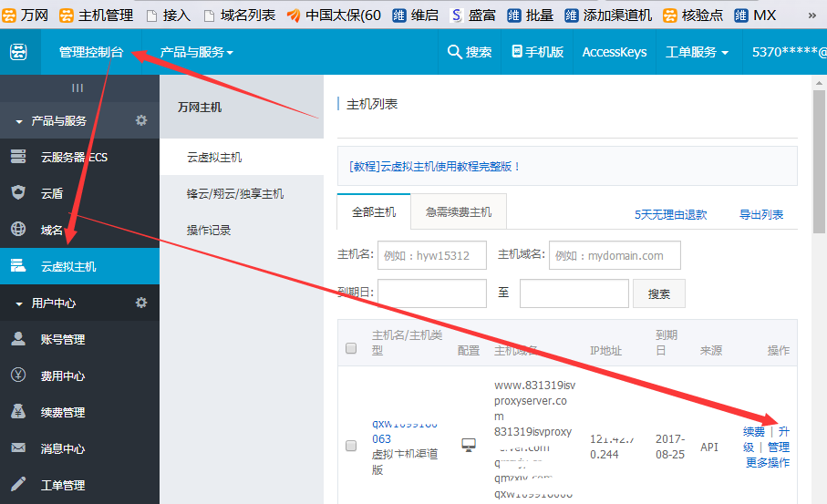Click the 云盾 shield icon
Screen dimensions: 827x504
pyautogui.click(x=18, y=192)
